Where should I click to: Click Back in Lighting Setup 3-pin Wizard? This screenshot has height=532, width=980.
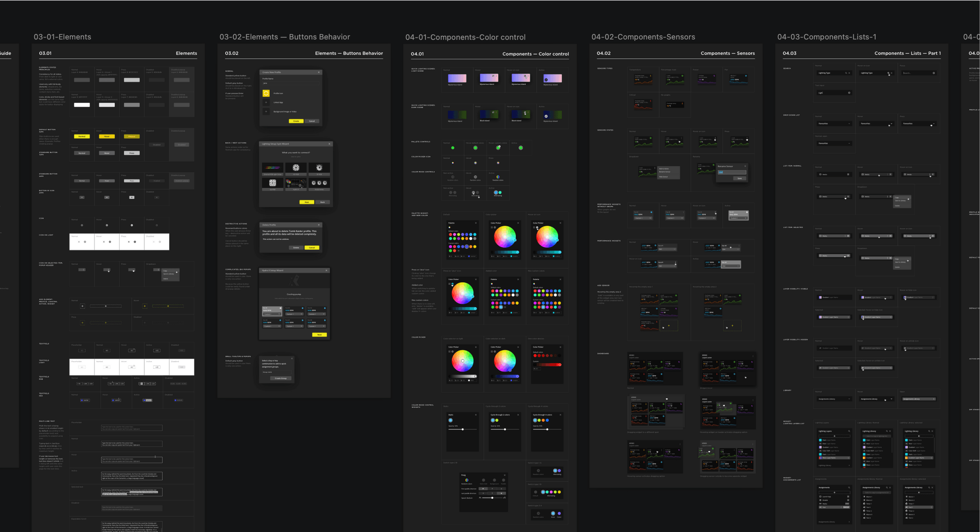click(x=323, y=202)
